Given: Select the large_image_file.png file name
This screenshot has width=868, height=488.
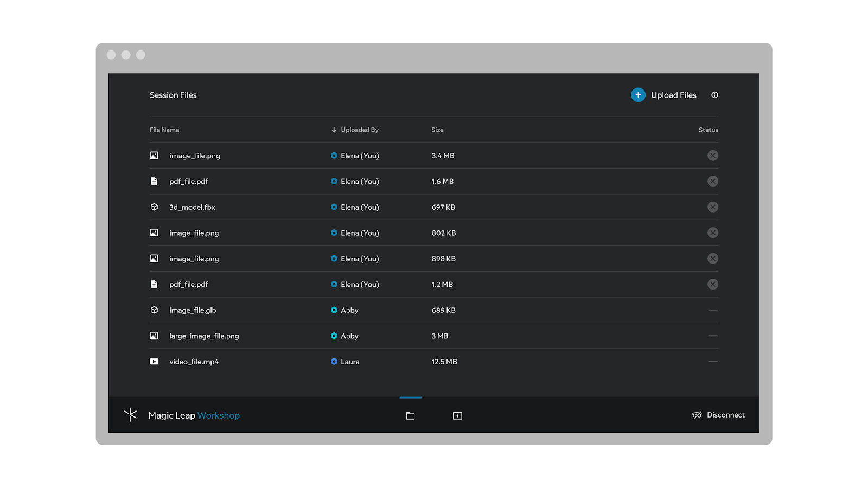Looking at the screenshot, I should click(204, 336).
